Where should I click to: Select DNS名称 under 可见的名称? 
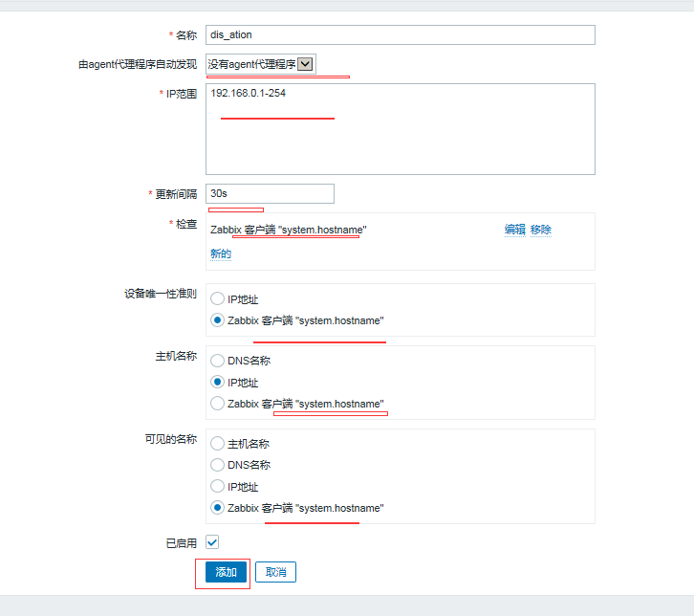217,465
